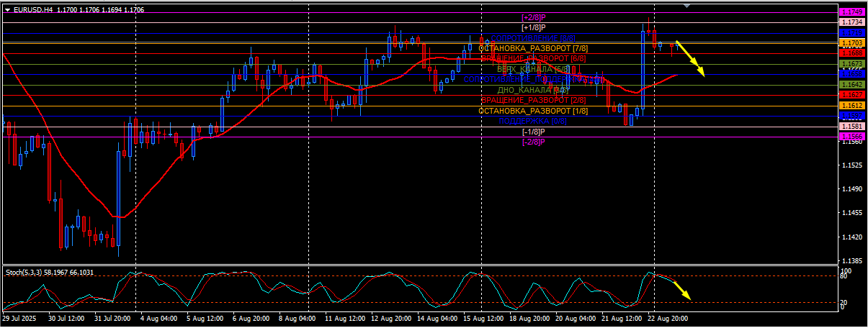
Task: Open the dropdown triangle beside EURUSD.H4
Action: [7, 11]
